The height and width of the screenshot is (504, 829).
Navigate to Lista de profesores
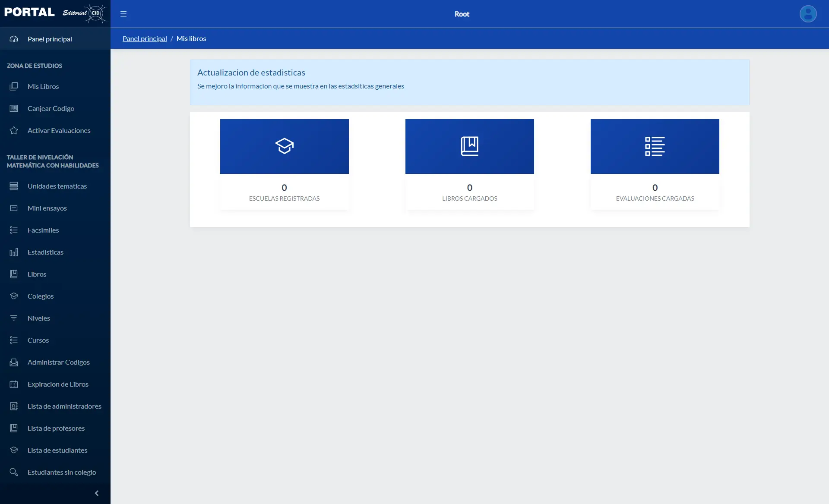click(56, 428)
